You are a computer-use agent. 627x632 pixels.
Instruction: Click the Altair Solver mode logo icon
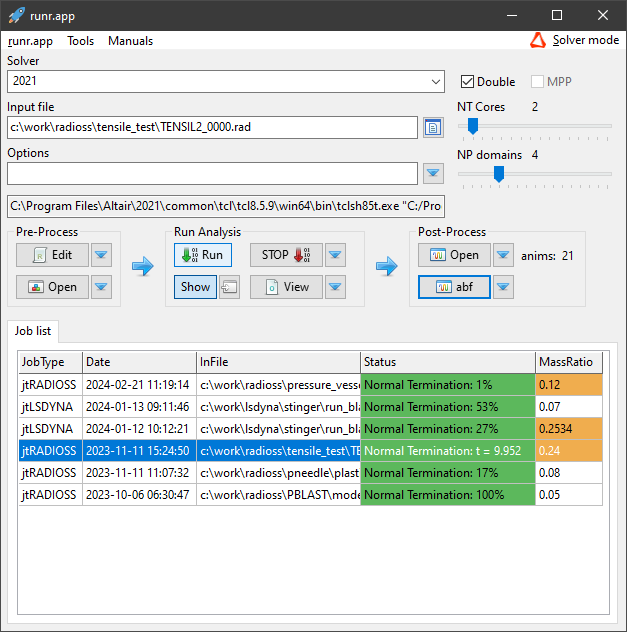tap(538, 40)
